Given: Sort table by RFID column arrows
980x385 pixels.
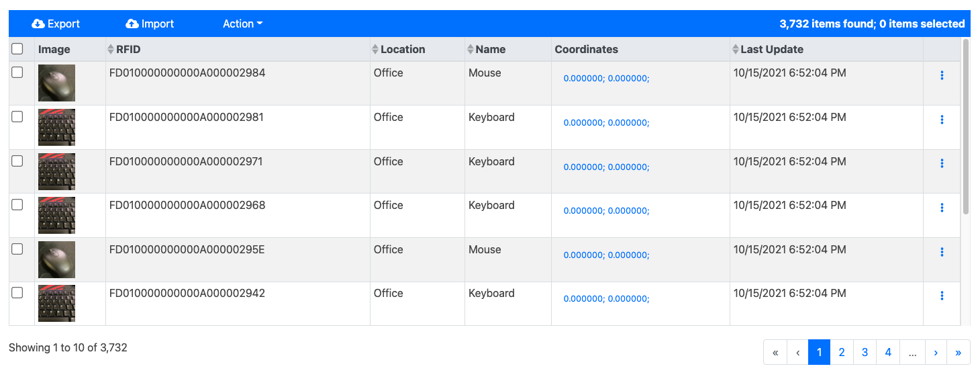Looking at the screenshot, I should point(111,49).
